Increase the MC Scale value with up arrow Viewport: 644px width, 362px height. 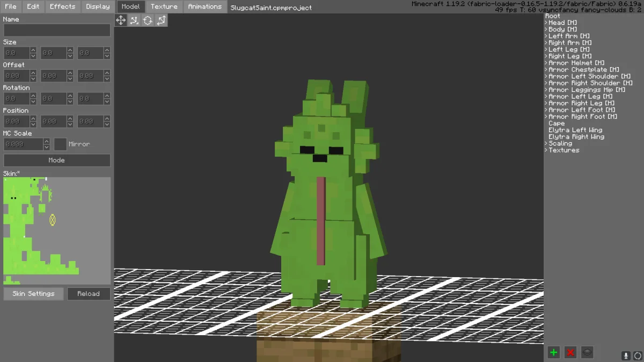click(x=47, y=142)
